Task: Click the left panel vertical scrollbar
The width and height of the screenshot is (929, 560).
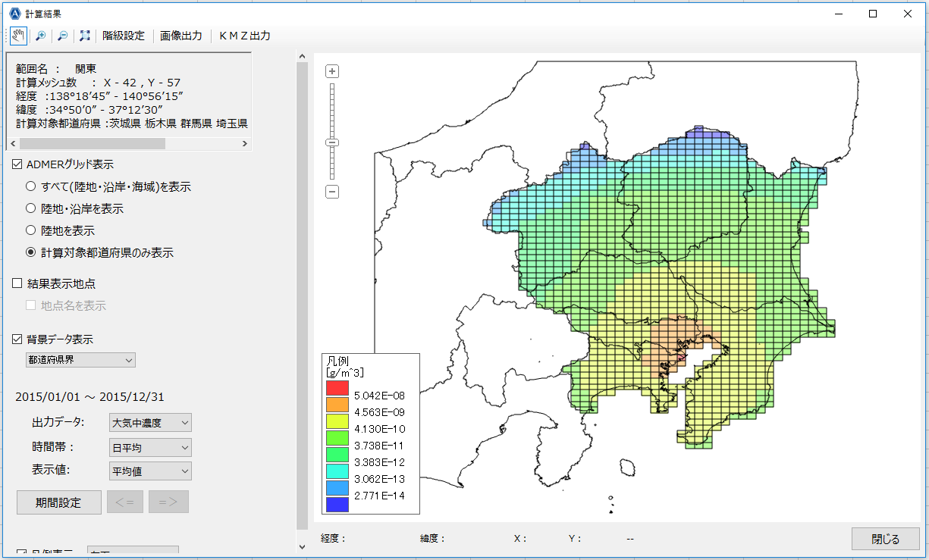Action: [x=303, y=296]
